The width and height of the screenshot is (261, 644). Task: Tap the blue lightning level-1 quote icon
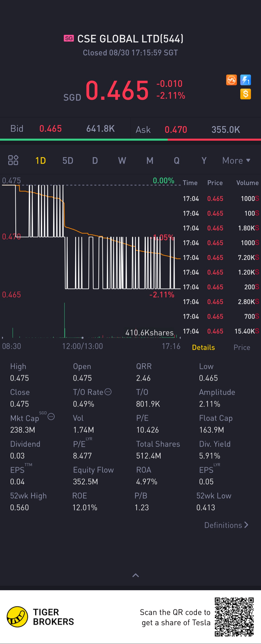coord(245,80)
